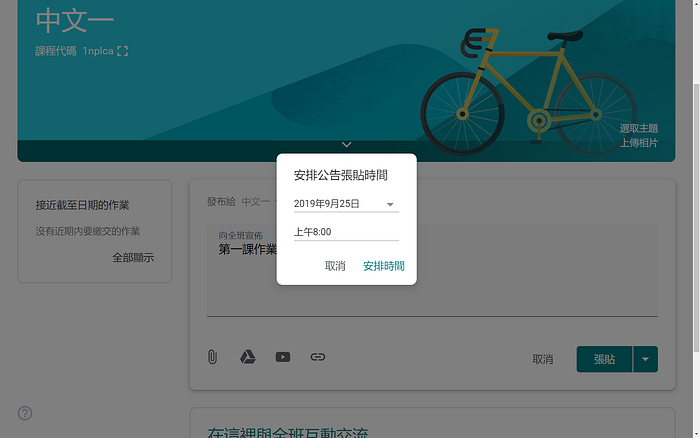The height and width of the screenshot is (438, 700).
Task: Click 取消 in the schedule dialog
Action: (335, 266)
